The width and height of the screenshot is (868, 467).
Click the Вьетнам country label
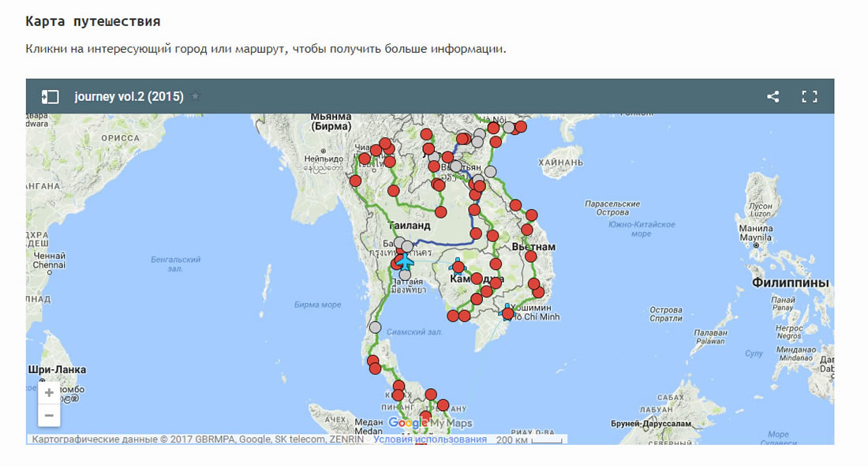[x=533, y=247]
